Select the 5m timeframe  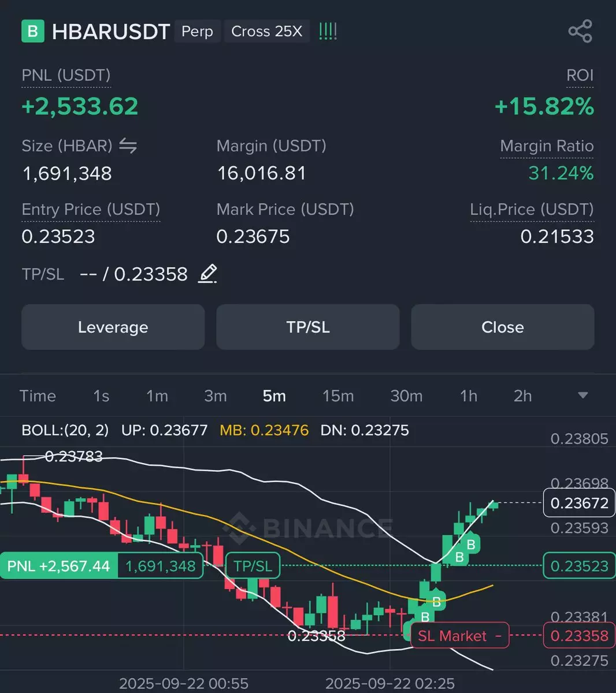[274, 396]
